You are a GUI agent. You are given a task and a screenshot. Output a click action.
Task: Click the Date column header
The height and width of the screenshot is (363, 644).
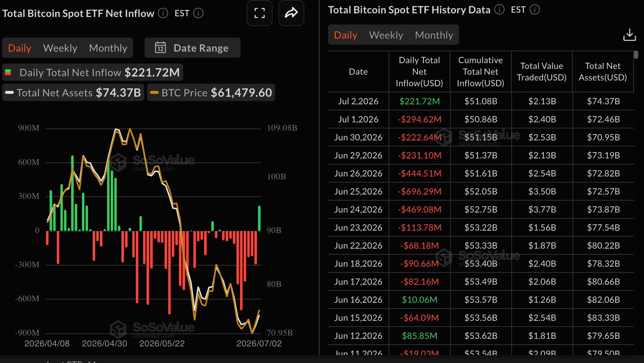click(358, 72)
